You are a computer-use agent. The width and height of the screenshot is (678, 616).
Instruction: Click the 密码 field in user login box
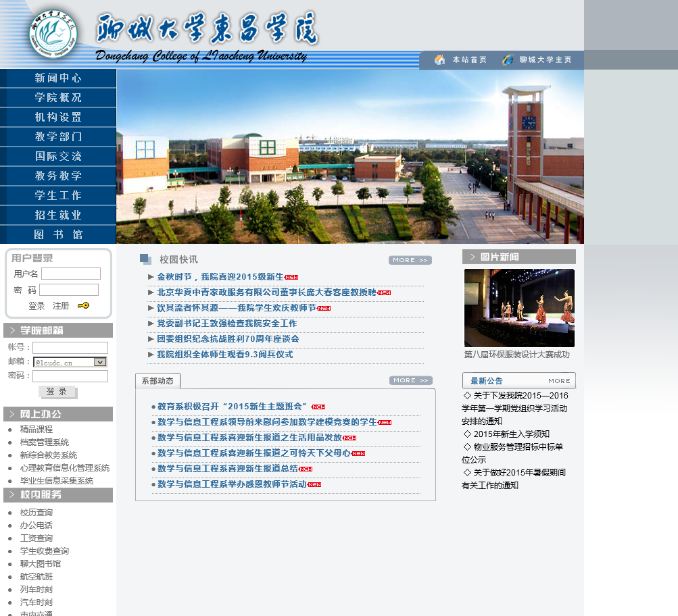pyautogui.click(x=69, y=290)
